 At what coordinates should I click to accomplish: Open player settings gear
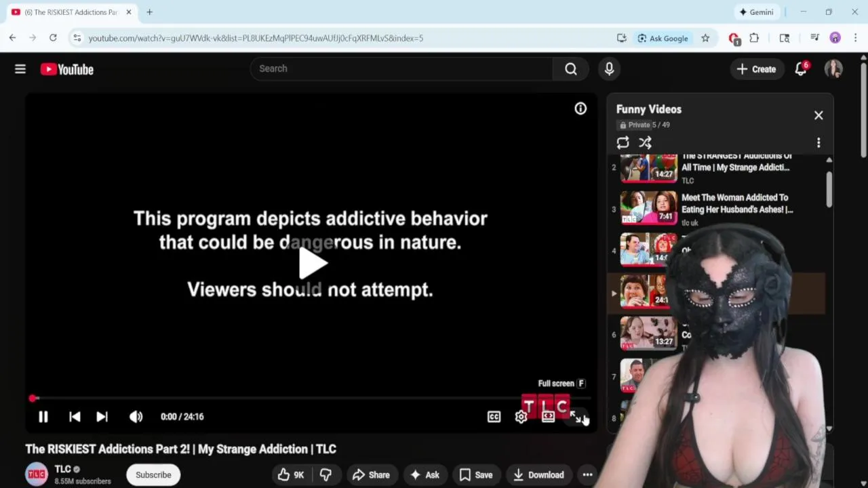(x=521, y=417)
